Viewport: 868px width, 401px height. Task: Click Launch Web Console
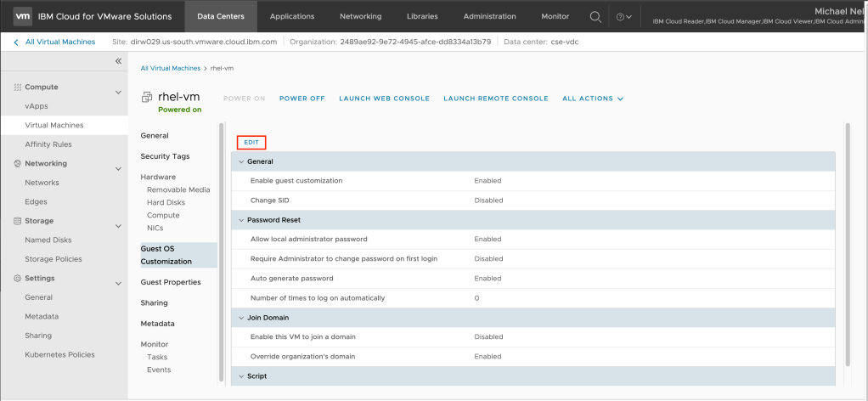(x=384, y=99)
